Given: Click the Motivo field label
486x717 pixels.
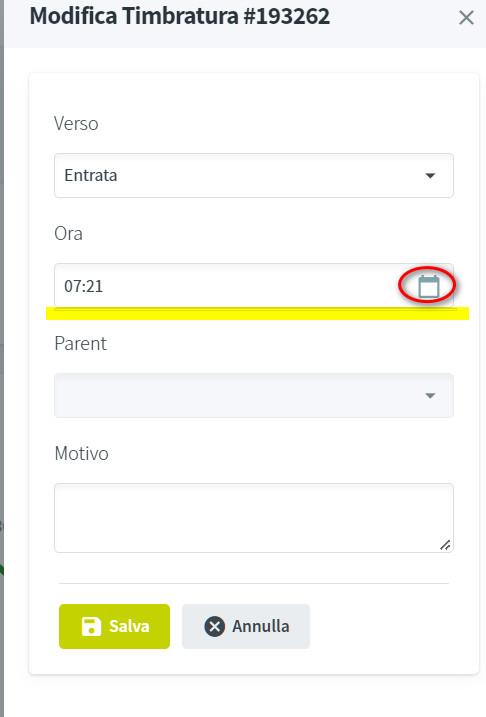Looking at the screenshot, I should (x=81, y=454).
